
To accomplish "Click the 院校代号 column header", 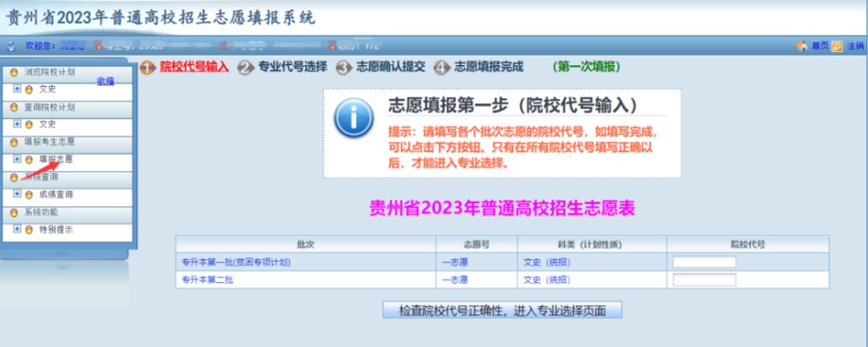I will (748, 244).
